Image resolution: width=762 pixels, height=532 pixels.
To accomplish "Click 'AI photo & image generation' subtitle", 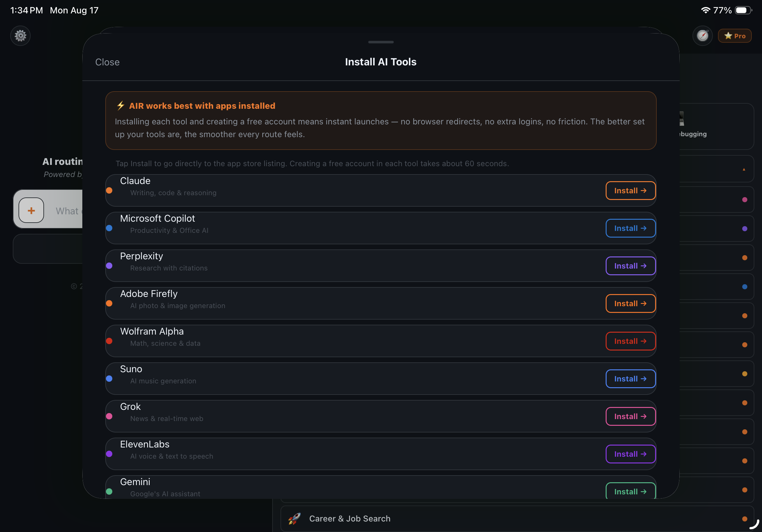I will click(x=177, y=306).
